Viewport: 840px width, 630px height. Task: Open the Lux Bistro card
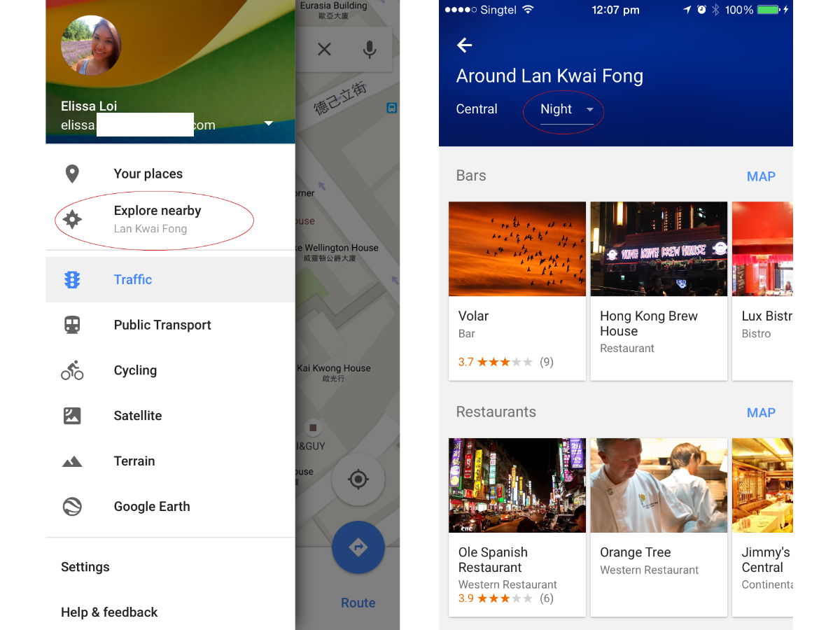point(762,291)
